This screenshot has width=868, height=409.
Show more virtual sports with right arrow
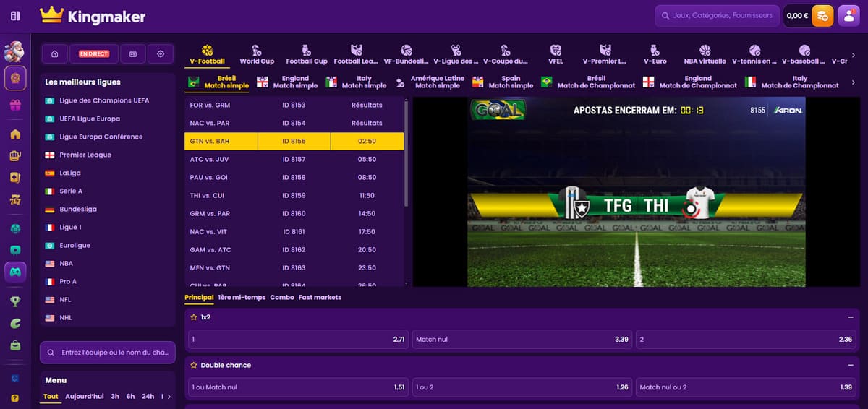854,55
